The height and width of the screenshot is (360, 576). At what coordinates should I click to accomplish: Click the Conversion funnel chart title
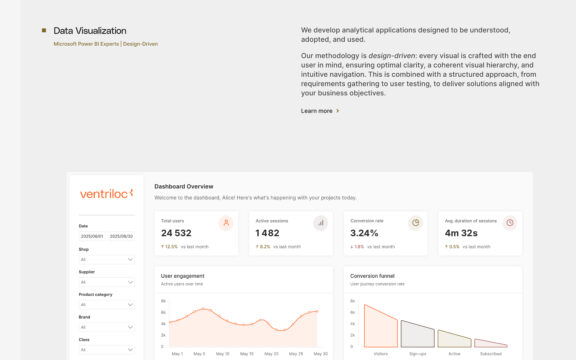372,276
